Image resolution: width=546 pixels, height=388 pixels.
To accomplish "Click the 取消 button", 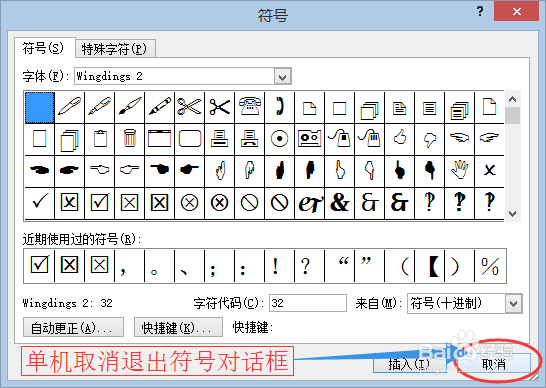I will [x=494, y=364].
